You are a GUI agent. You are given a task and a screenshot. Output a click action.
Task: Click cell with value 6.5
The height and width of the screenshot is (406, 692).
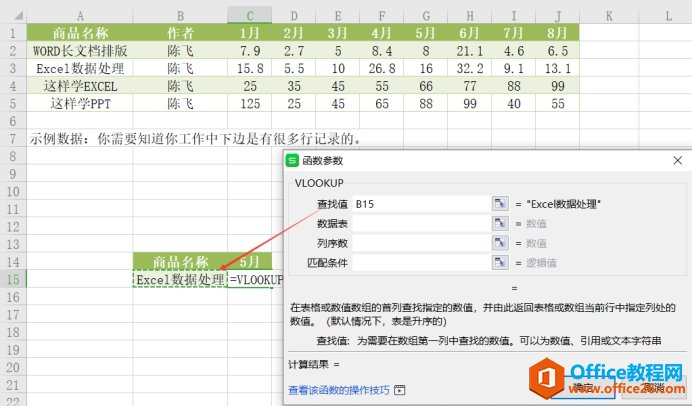pyautogui.click(x=557, y=50)
